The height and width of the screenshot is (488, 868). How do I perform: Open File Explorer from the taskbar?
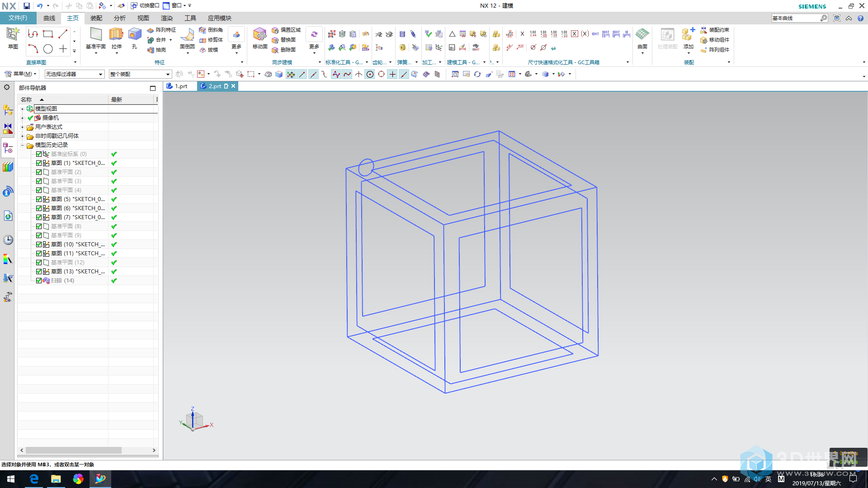pos(56,479)
